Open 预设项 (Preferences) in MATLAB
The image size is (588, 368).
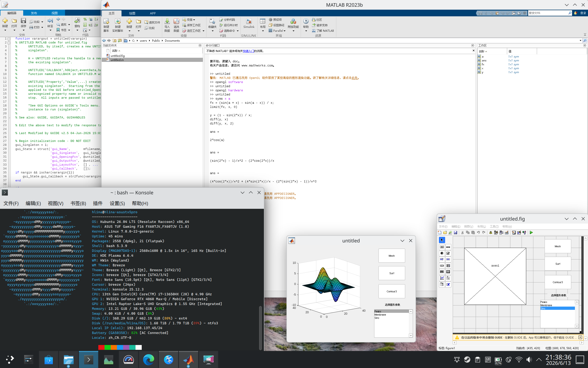coord(275,20)
